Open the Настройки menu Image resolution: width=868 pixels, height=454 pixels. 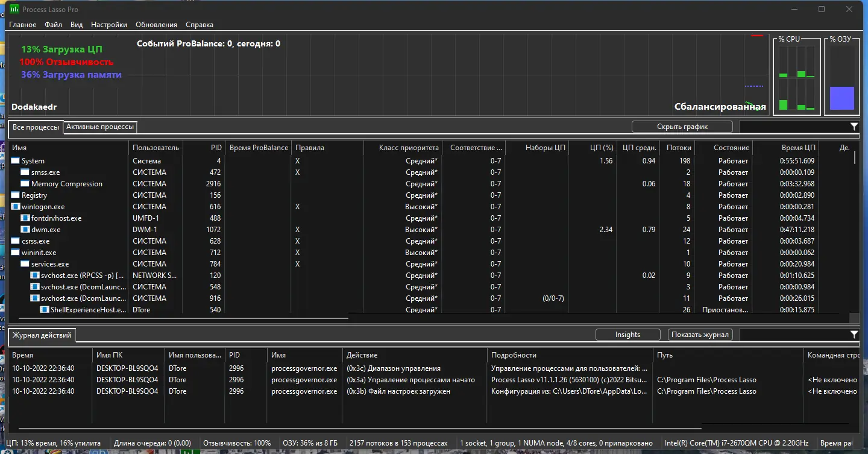[109, 25]
